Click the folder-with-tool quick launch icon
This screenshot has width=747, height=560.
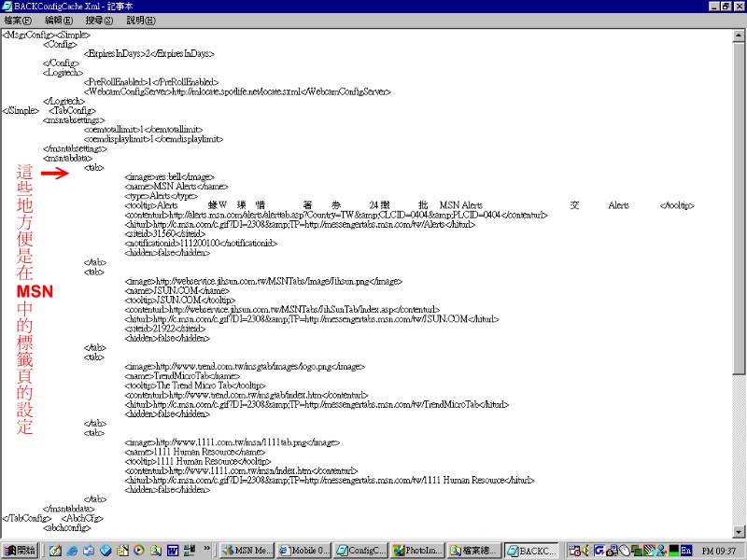122,551
